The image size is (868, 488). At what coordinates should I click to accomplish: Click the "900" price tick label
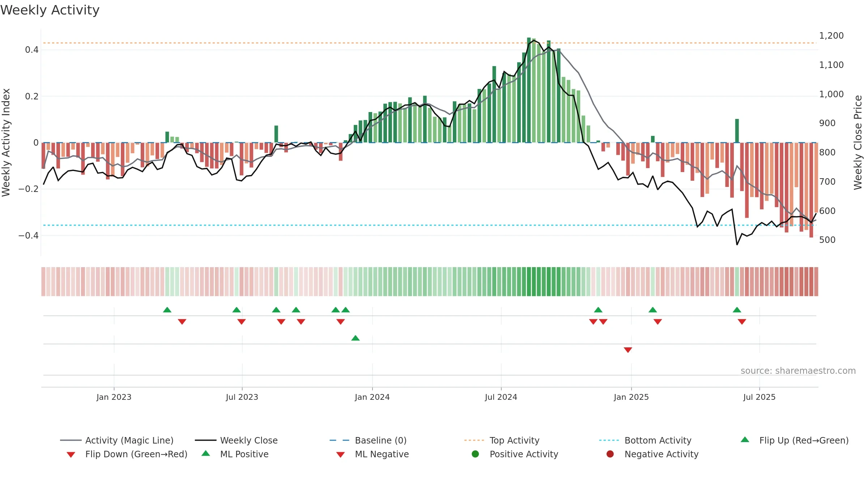point(827,123)
